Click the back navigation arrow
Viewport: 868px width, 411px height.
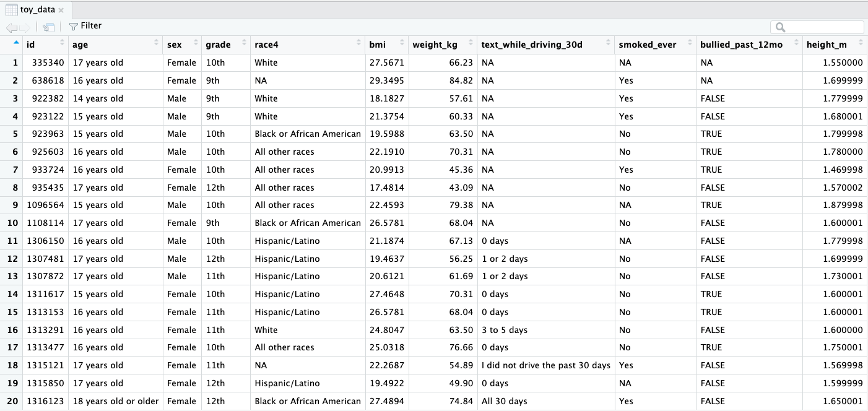[11, 27]
